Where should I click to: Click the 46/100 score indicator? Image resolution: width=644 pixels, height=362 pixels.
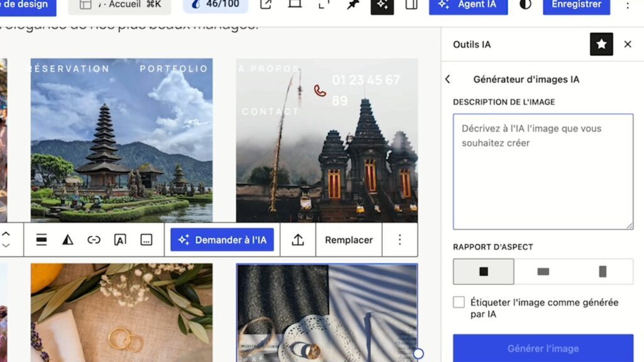pyautogui.click(x=216, y=5)
